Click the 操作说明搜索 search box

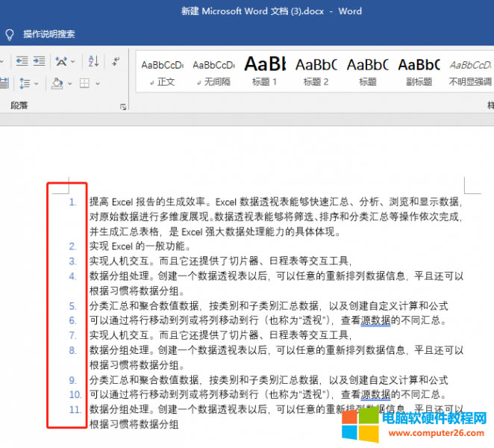(x=49, y=34)
